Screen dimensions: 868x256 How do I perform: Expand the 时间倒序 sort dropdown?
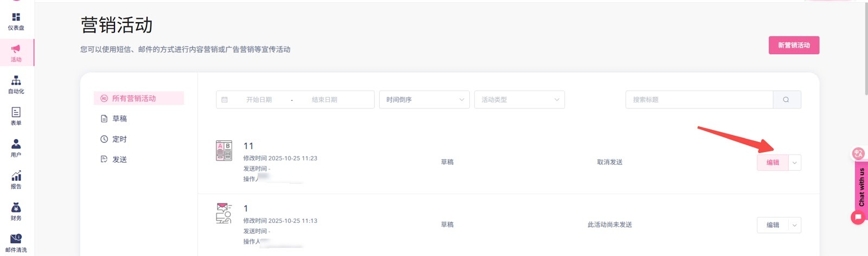click(x=424, y=100)
